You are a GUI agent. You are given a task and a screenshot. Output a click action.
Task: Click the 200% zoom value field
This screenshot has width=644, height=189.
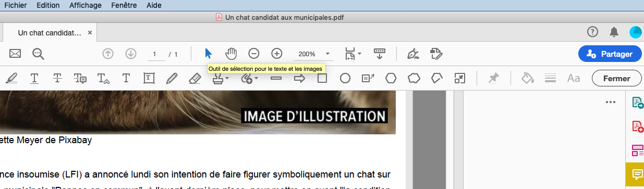pyautogui.click(x=307, y=54)
